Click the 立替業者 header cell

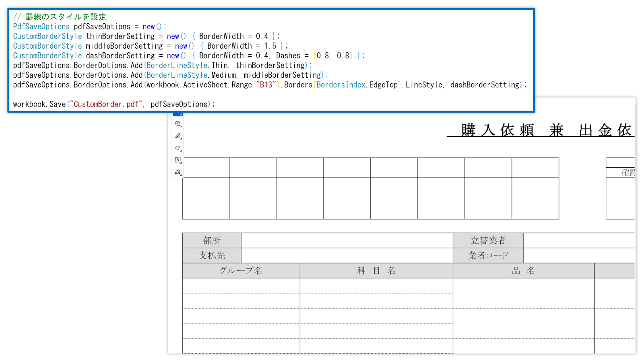488,241
